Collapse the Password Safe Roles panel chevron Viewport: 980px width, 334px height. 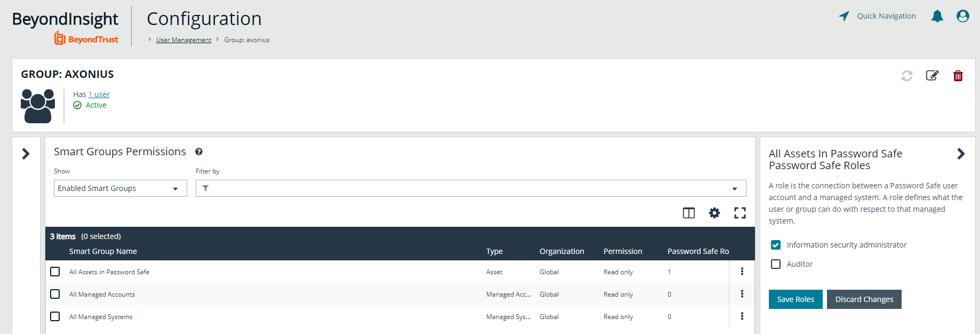(961, 154)
